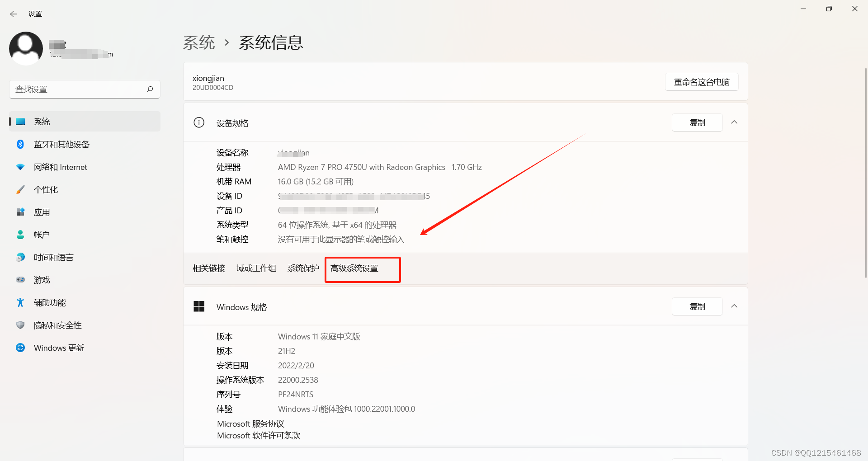This screenshot has width=868, height=461.
Task: Open 游戏 settings category
Action: pyautogui.click(x=85, y=280)
